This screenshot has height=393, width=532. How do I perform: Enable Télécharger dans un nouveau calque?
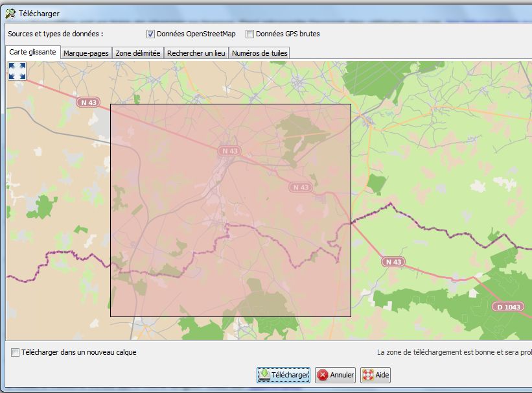[x=16, y=352]
